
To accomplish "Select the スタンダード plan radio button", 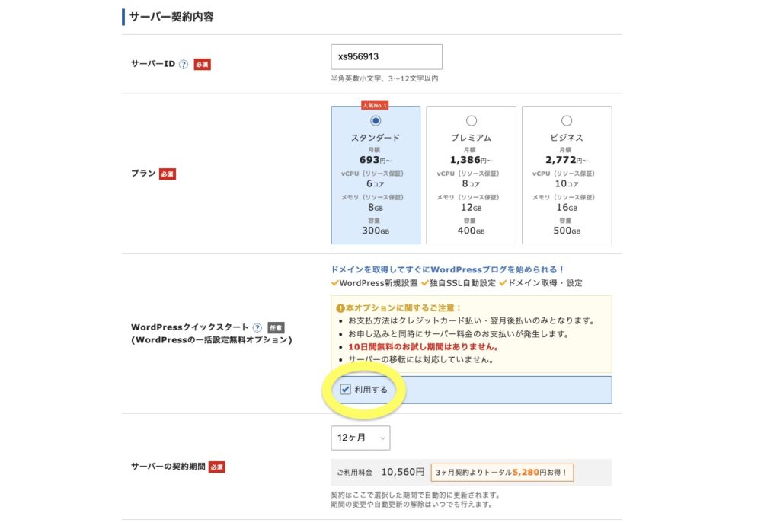I will tap(375, 120).
